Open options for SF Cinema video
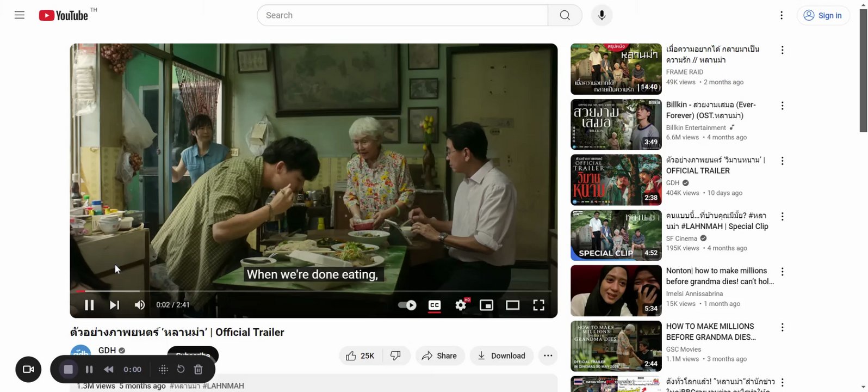Viewport: 868px width, 392px height. (x=782, y=217)
